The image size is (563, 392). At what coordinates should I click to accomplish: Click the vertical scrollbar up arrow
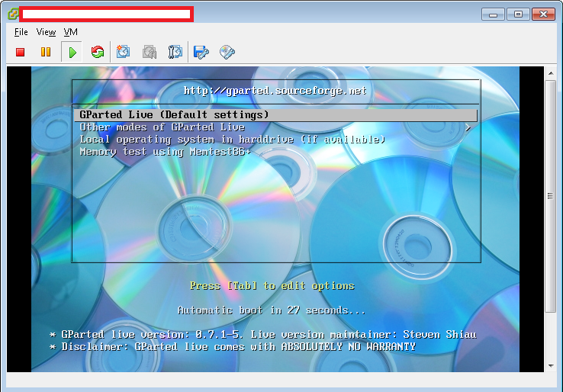551,73
